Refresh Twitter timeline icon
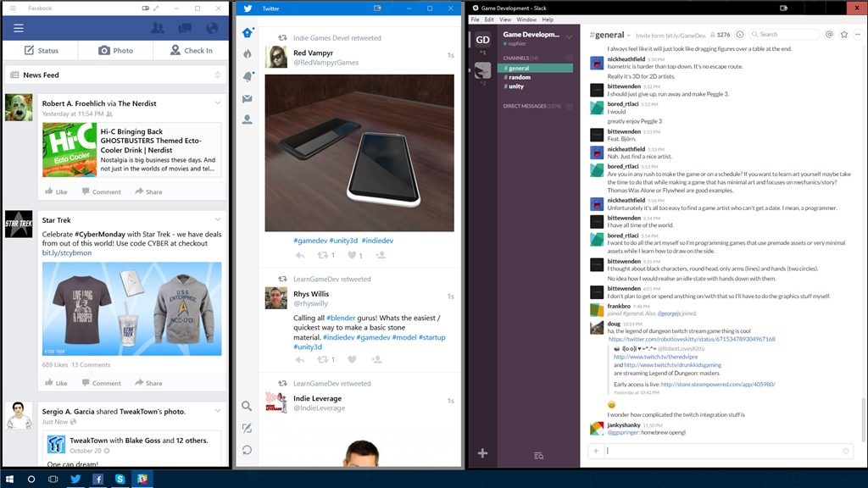This screenshot has height=488, width=868. click(248, 451)
